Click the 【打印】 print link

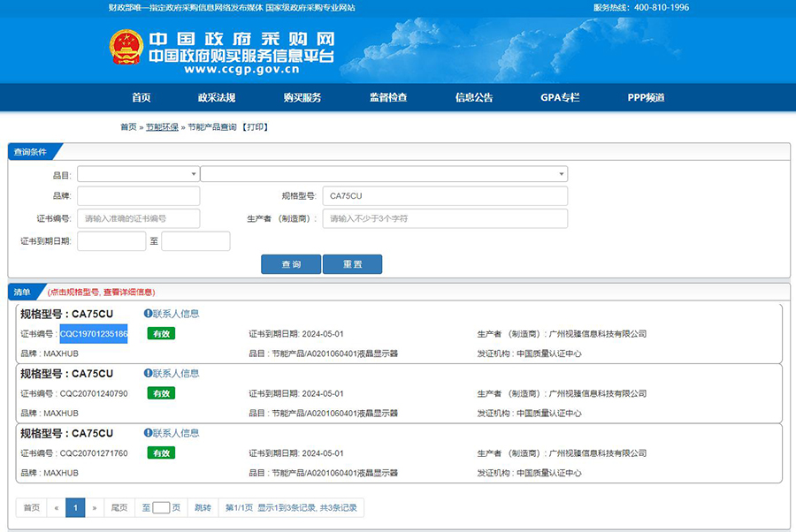pos(255,127)
